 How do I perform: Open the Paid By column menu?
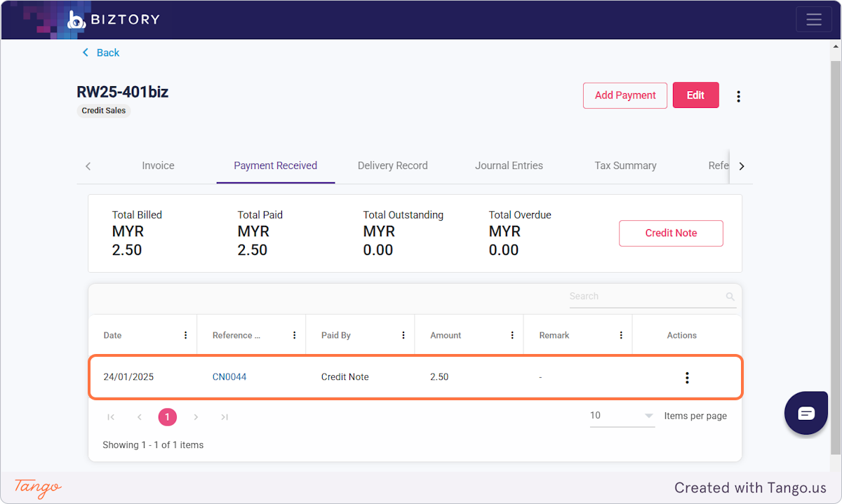[403, 335]
